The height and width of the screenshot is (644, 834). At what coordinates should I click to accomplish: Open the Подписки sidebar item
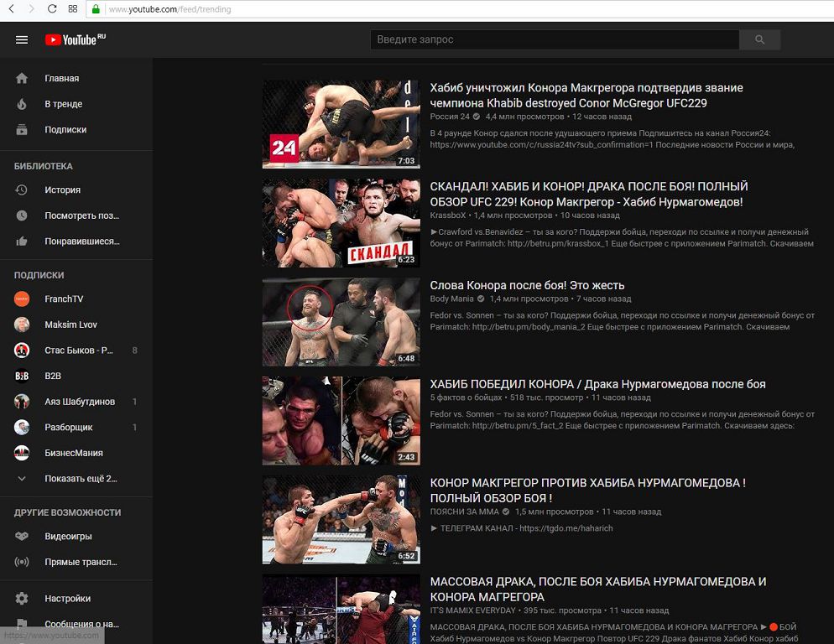coord(76,129)
